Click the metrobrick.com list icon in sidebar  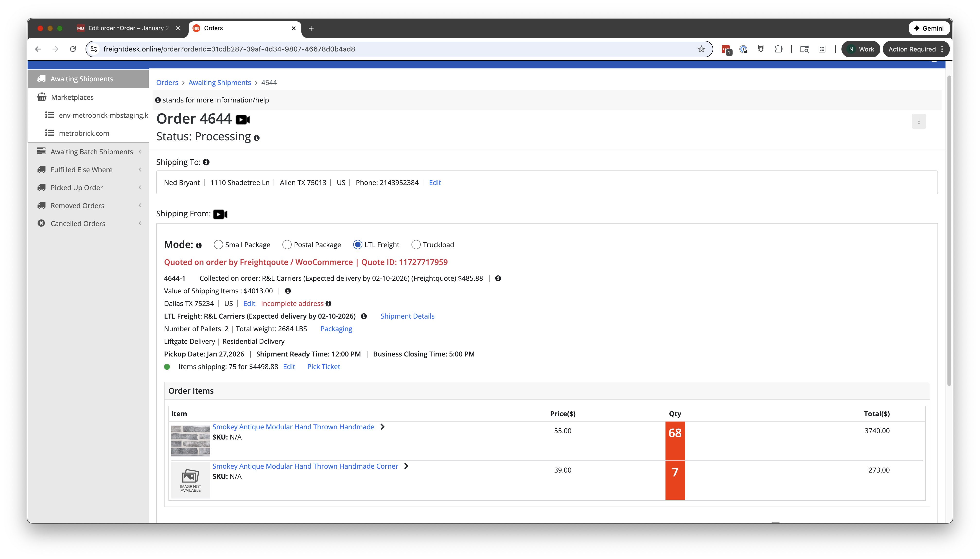coord(50,133)
